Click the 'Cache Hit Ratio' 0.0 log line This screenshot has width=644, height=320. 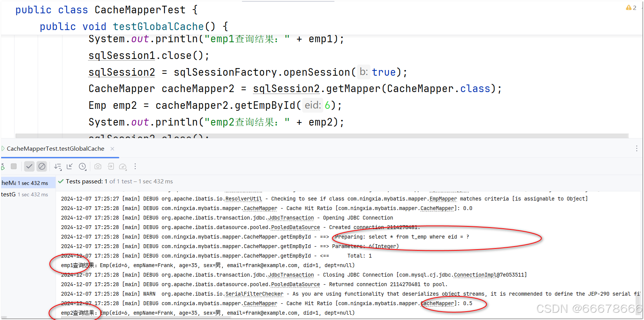point(267,208)
